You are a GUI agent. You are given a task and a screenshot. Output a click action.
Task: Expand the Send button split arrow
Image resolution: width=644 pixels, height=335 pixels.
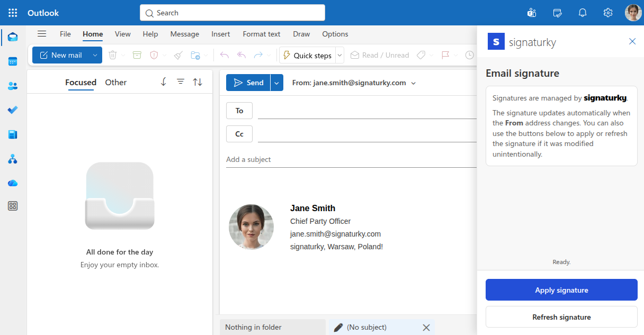tap(276, 83)
